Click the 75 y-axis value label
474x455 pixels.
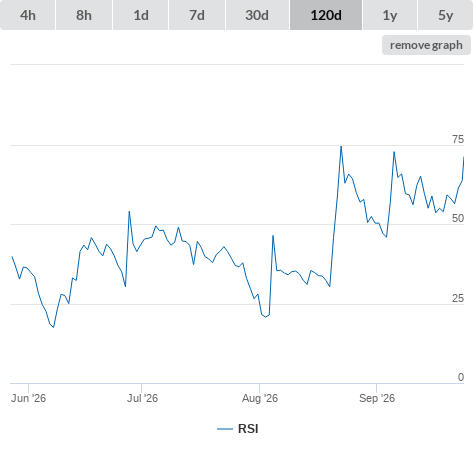pyautogui.click(x=458, y=139)
